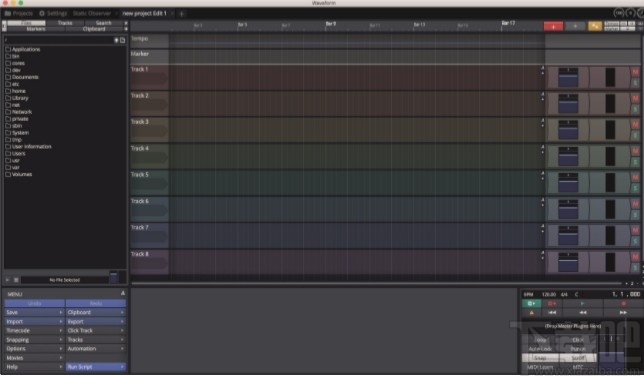Screen dimensions: 644x376
Task: Click the Undo button in the menu
Action: [34, 303]
